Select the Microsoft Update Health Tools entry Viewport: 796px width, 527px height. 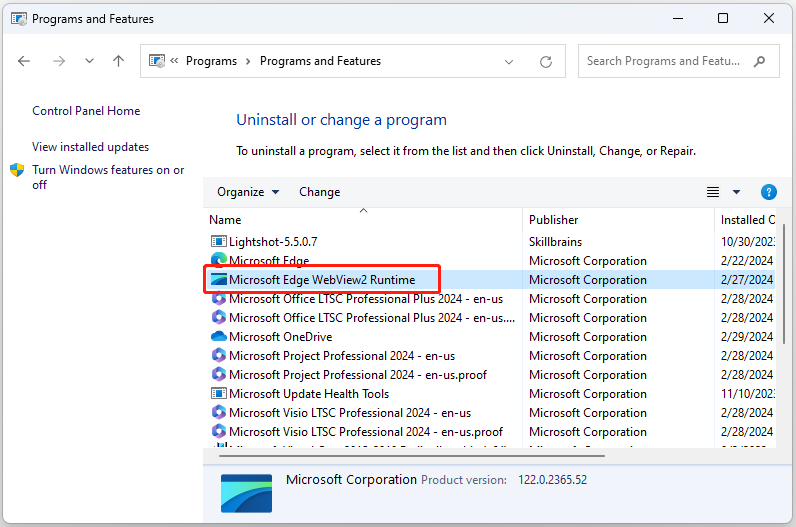coord(309,393)
